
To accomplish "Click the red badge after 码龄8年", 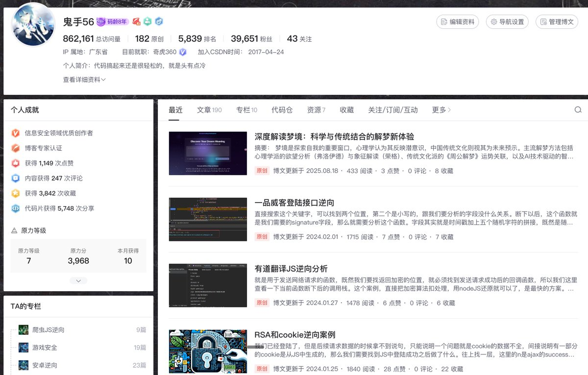I will point(137,22).
